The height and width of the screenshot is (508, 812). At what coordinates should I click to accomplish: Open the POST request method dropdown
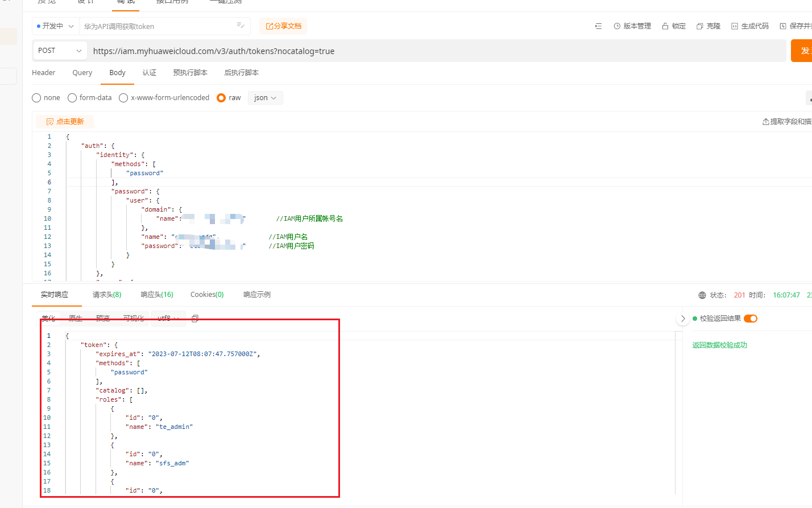click(x=60, y=51)
